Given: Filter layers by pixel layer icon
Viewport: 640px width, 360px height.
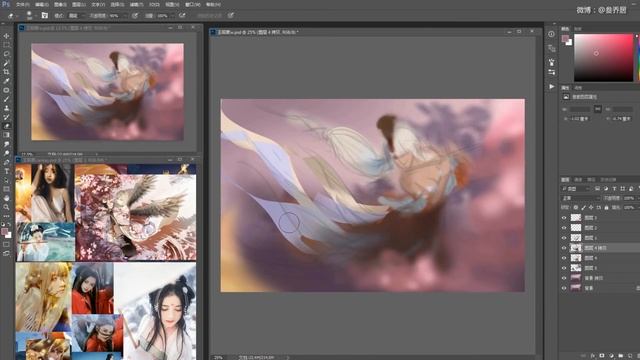Looking at the screenshot, I should (x=597, y=189).
